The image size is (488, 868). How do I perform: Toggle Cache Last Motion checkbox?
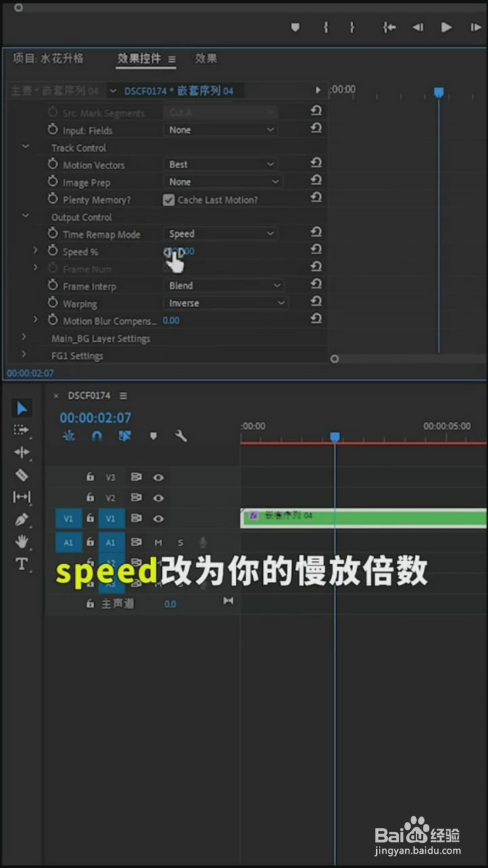pyautogui.click(x=169, y=200)
